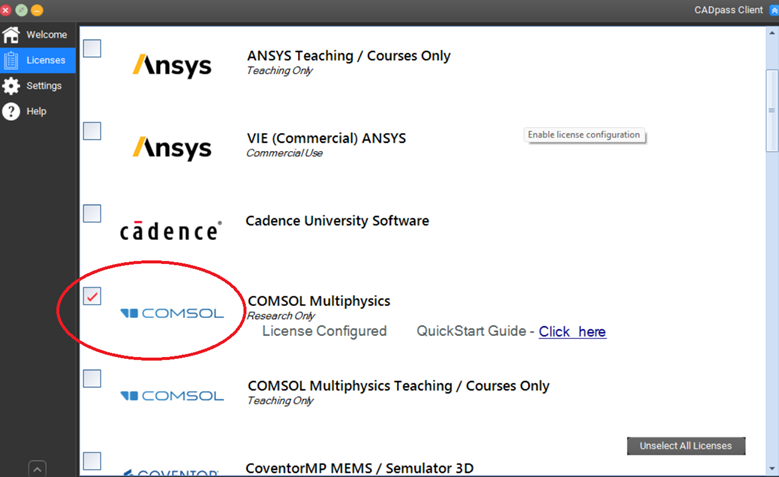Go to the Settings menu item
The image size is (779, 477).
pos(38,86)
